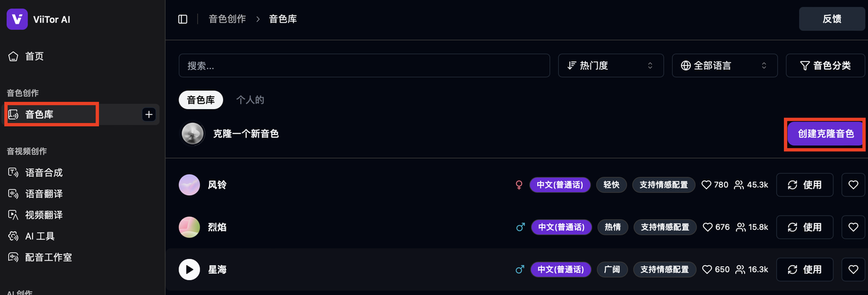
Task: Open AI 工具 in the sidebar
Action: pos(39,236)
